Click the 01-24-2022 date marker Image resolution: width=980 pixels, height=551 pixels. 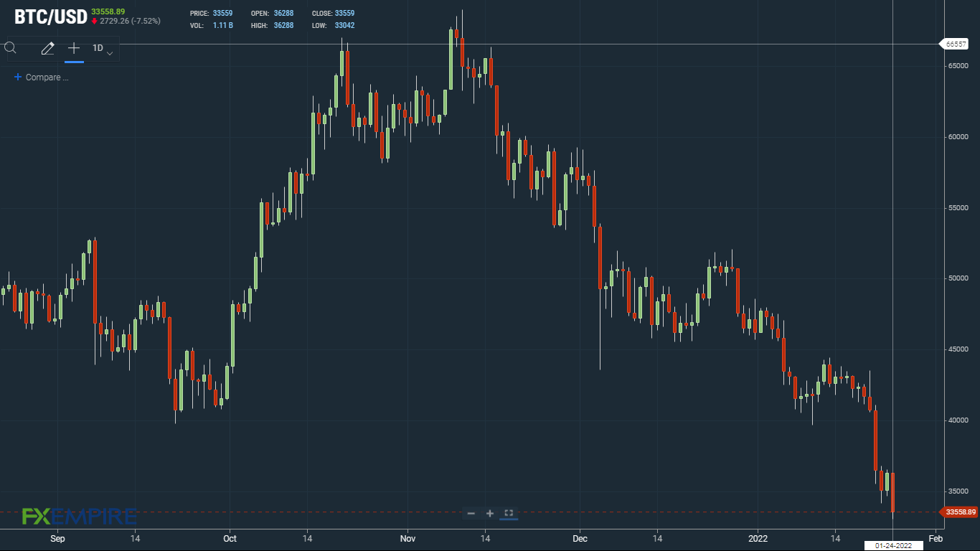point(892,546)
